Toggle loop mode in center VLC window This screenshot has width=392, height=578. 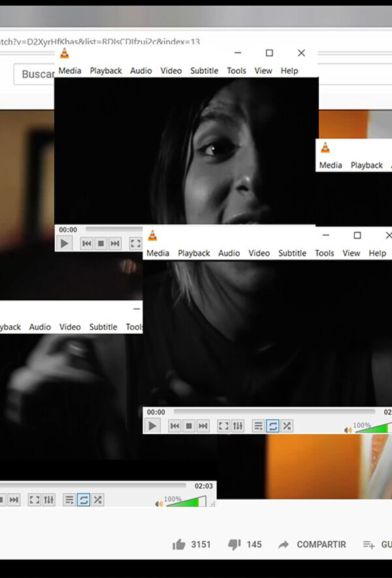coord(272,426)
